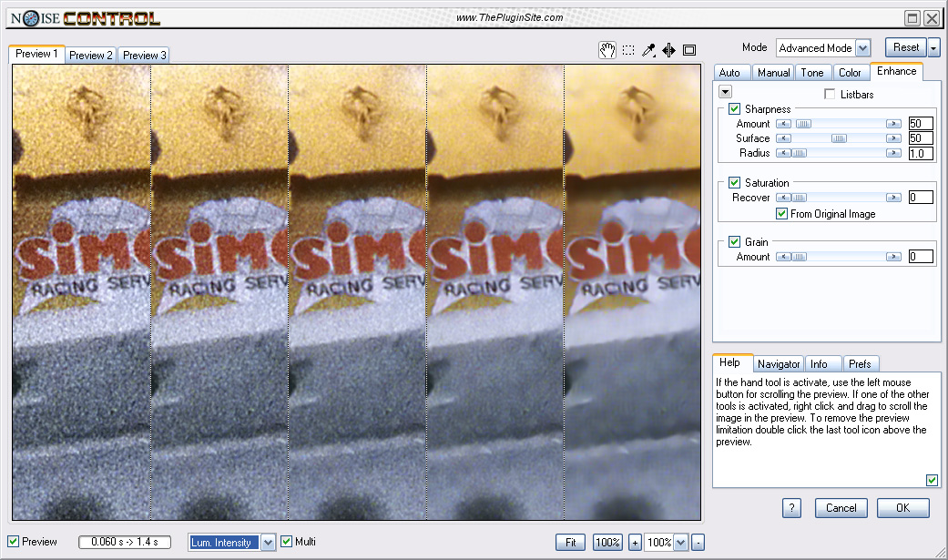Toggle the Preview checkbox

(x=14, y=542)
